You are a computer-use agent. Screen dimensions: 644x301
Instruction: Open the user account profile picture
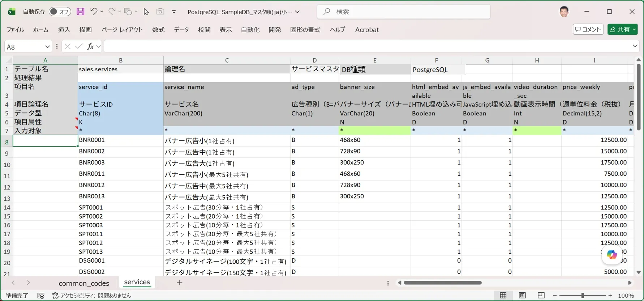(564, 12)
